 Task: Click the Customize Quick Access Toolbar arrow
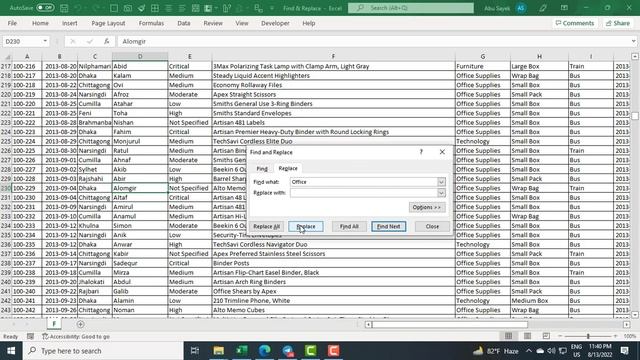point(272,8)
